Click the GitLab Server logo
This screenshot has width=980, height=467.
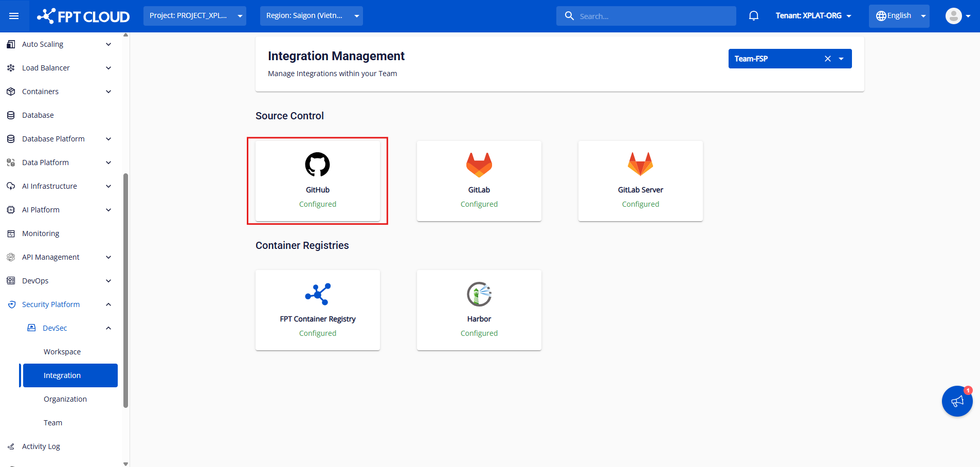[x=640, y=165]
